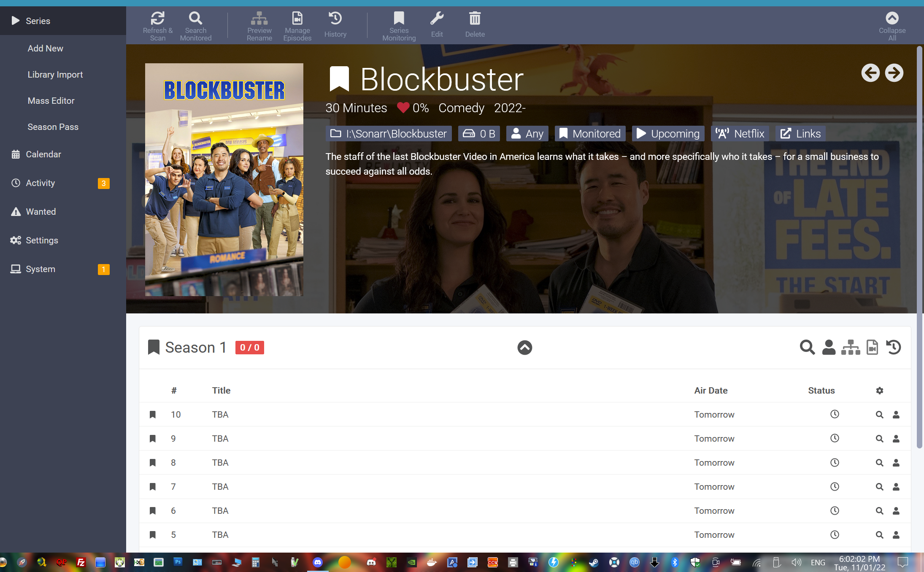Image resolution: width=924 pixels, height=572 pixels.
Task: Click the Any quality profile label
Action: (527, 134)
